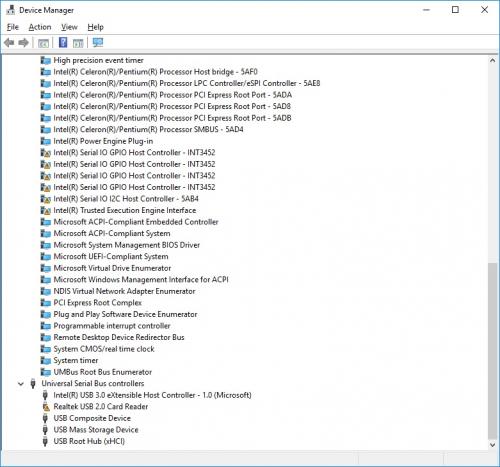The height and width of the screenshot is (467, 500).
Task: Click the Forward arrow toolbar icon
Action: (x=23, y=43)
